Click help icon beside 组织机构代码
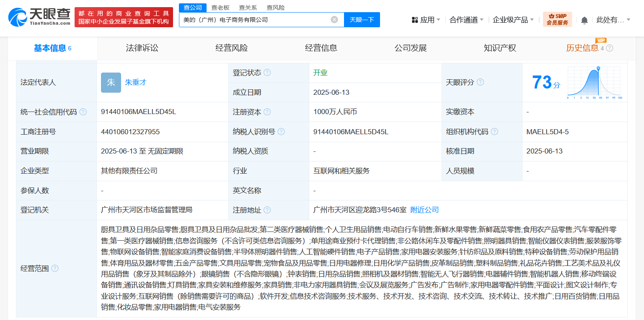The height and width of the screenshot is (320, 644). point(494,132)
